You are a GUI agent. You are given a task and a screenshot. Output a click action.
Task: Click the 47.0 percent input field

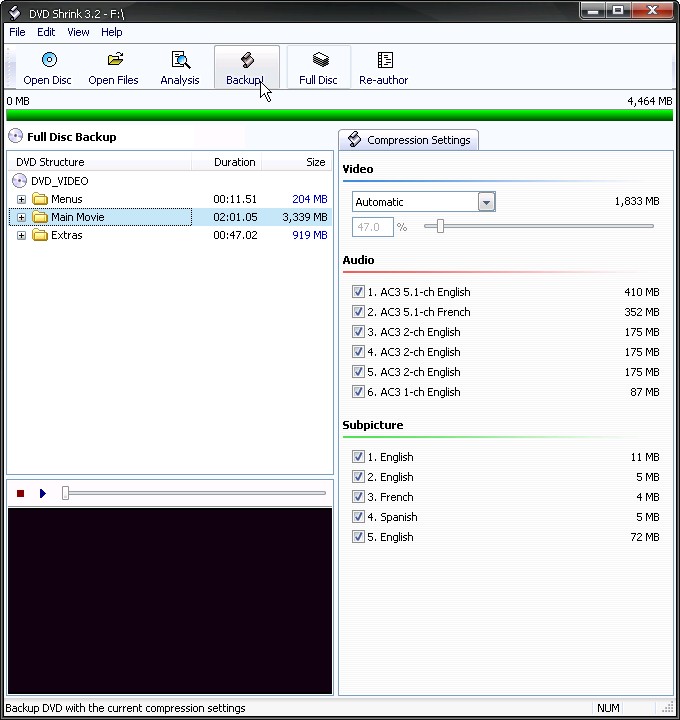(373, 227)
